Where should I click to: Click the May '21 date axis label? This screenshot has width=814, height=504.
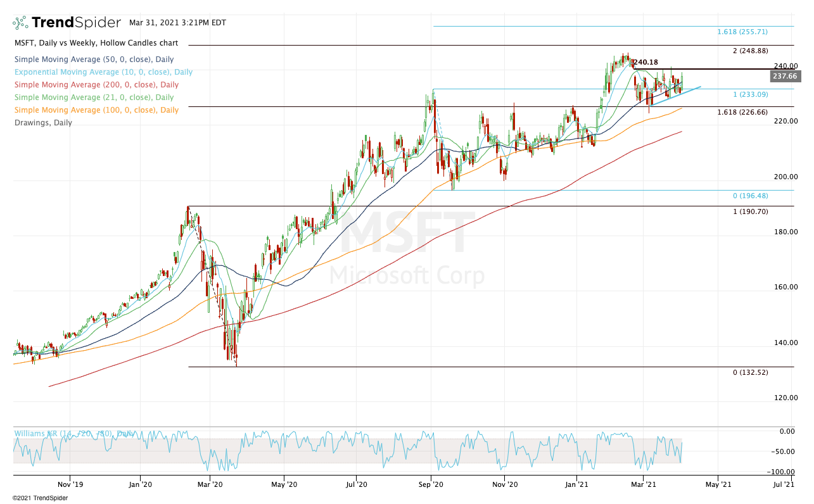pyautogui.click(x=718, y=484)
